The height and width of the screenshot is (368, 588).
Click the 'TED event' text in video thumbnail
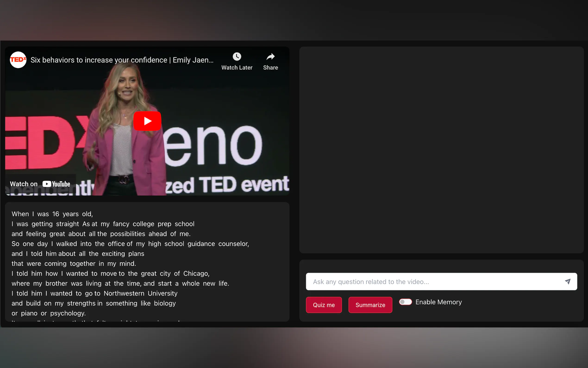(x=244, y=184)
